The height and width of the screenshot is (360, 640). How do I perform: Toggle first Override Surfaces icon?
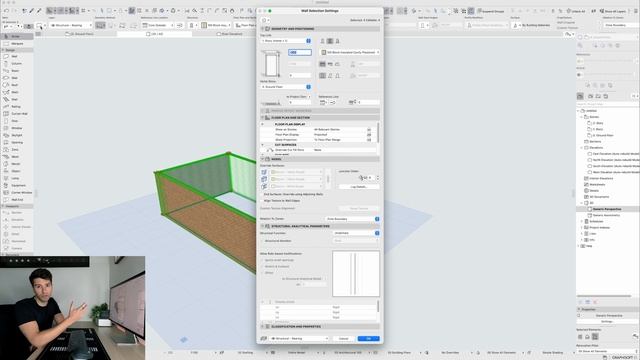coord(264,172)
